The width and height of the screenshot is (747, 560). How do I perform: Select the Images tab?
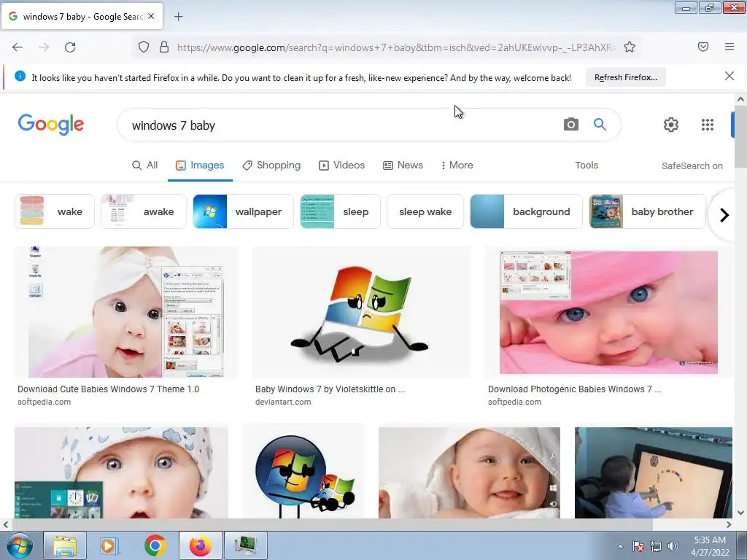point(200,166)
